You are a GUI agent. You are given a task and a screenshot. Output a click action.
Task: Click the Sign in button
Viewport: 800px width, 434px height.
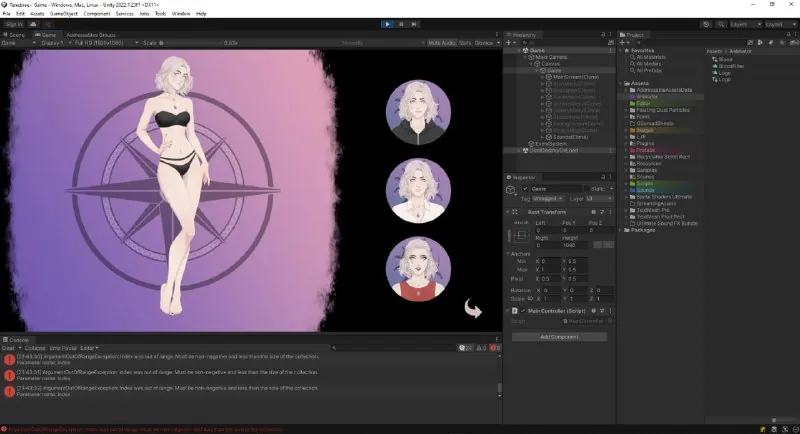tap(14, 24)
